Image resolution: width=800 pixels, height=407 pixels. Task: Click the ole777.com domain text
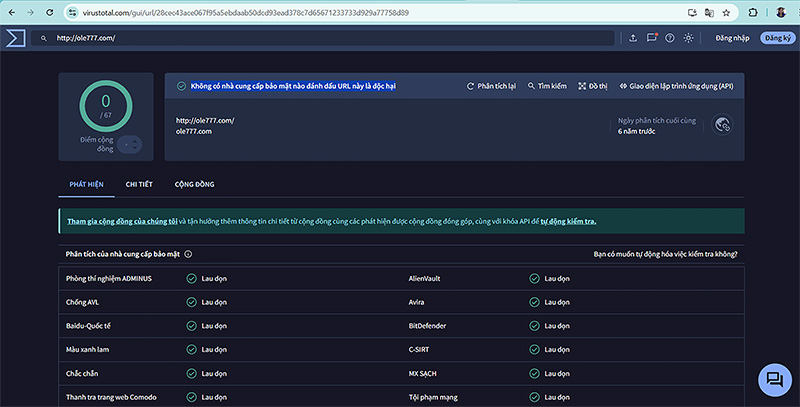tap(193, 131)
